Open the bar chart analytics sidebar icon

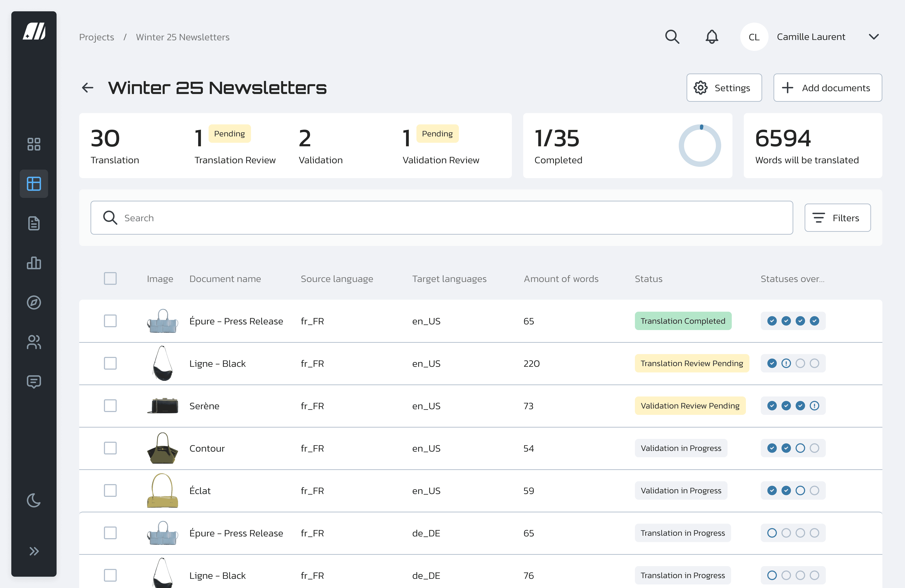tap(34, 263)
